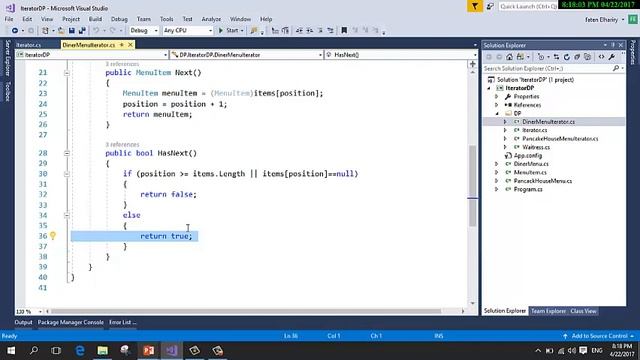Viewport: 640px width, 360px height.
Task: Open the Any CPU platform dropdown
Action: click(x=187, y=31)
